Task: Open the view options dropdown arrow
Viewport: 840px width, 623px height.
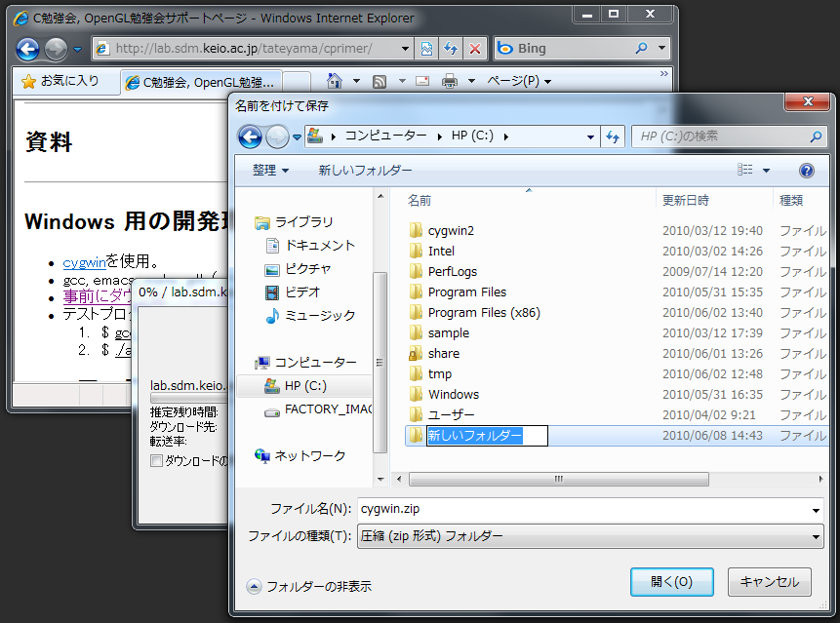Action: 766,171
